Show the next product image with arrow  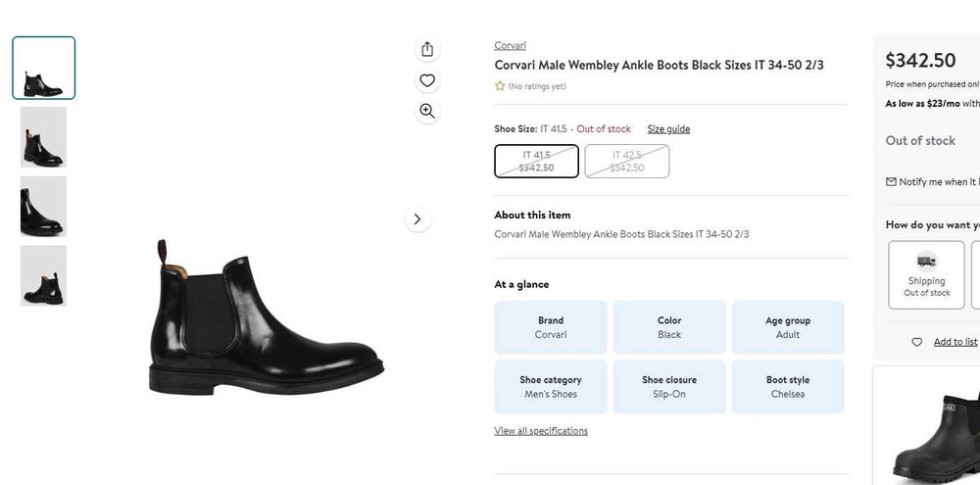(x=417, y=219)
